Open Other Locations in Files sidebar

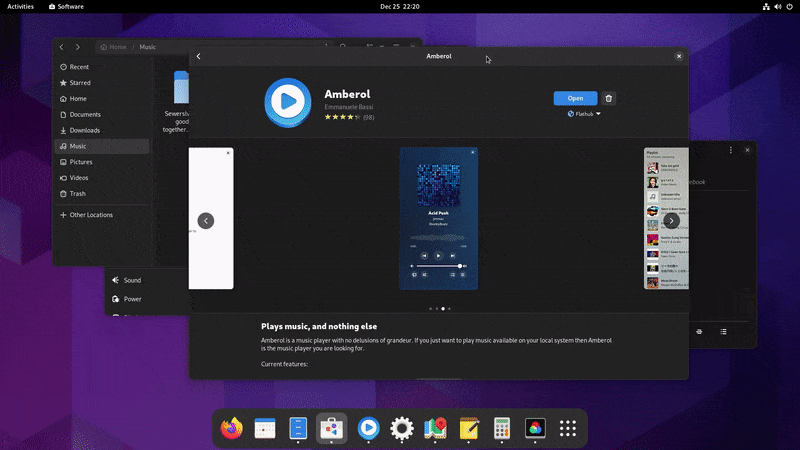tap(102, 215)
